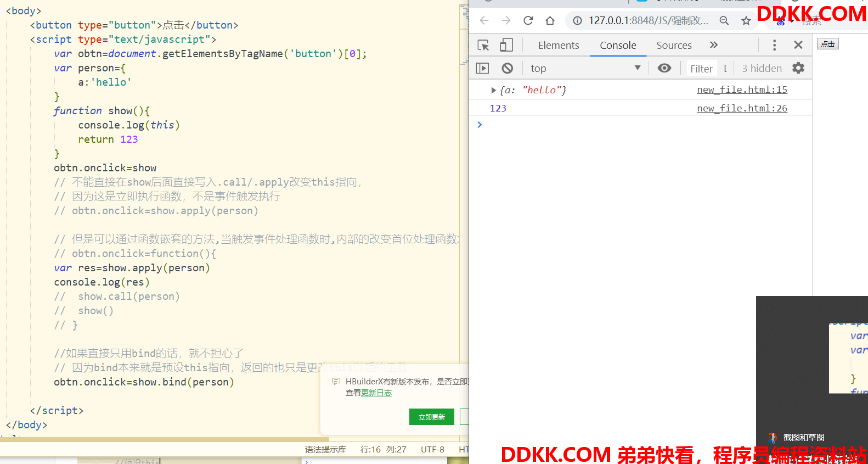The height and width of the screenshot is (464, 868).
Task: Go back using browser back arrow
Action: click(x=484, y=20)
